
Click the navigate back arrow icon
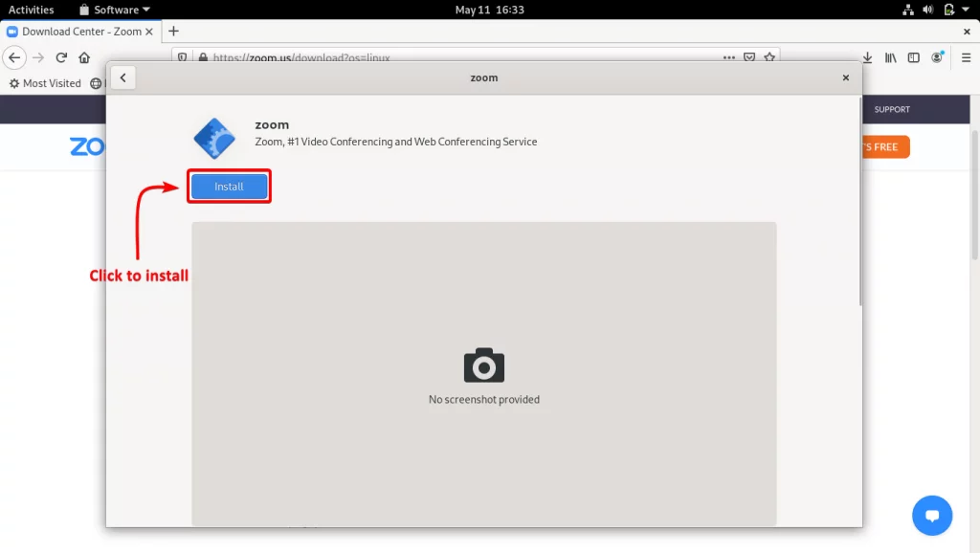point(13,57)
